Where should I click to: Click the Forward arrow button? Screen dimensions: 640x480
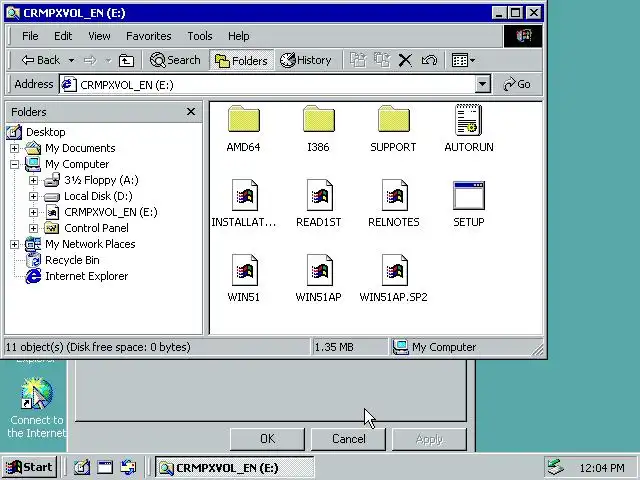tap(90, 60)
